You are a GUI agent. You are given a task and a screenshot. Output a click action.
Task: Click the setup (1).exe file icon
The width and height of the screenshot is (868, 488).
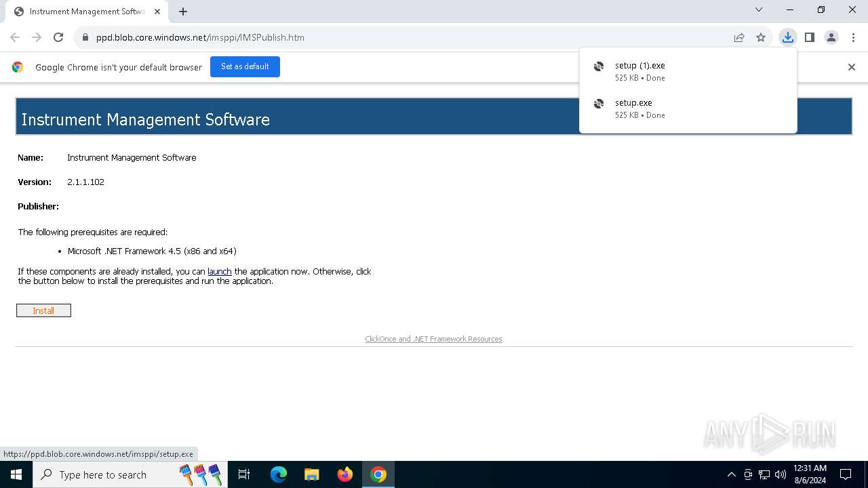pos(599,66)
